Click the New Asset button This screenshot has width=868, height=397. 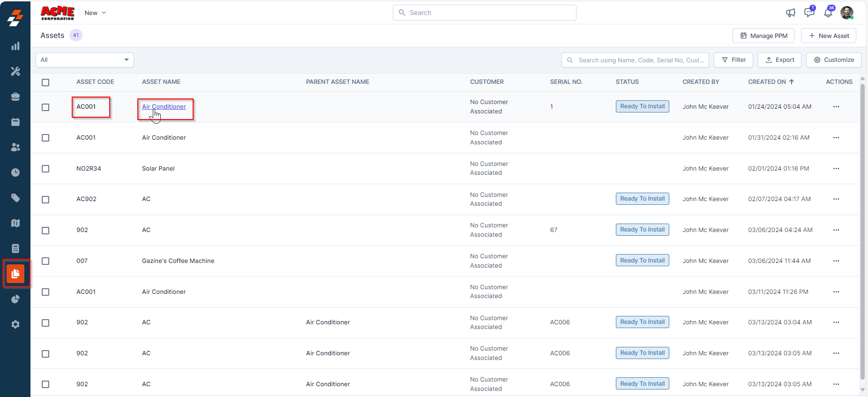[x=828, y=36]
